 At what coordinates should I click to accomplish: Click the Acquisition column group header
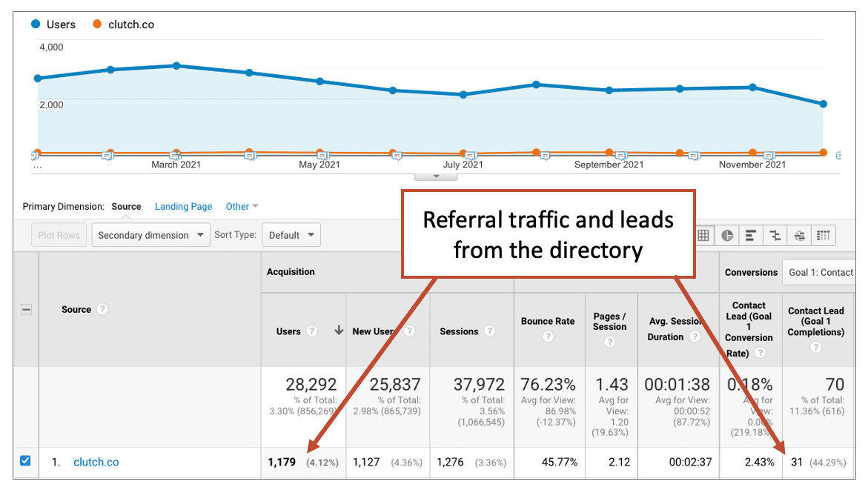tap(291, 272)
